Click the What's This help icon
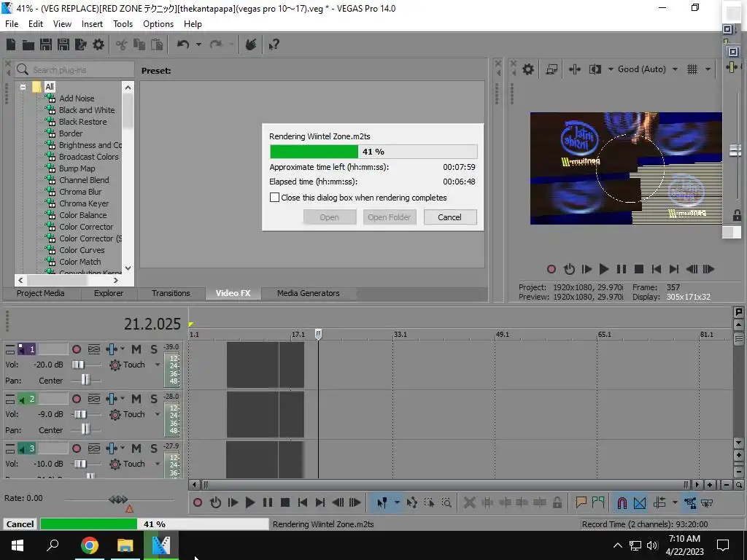Viewport: 747px width, 560px height. pos(274,44)
